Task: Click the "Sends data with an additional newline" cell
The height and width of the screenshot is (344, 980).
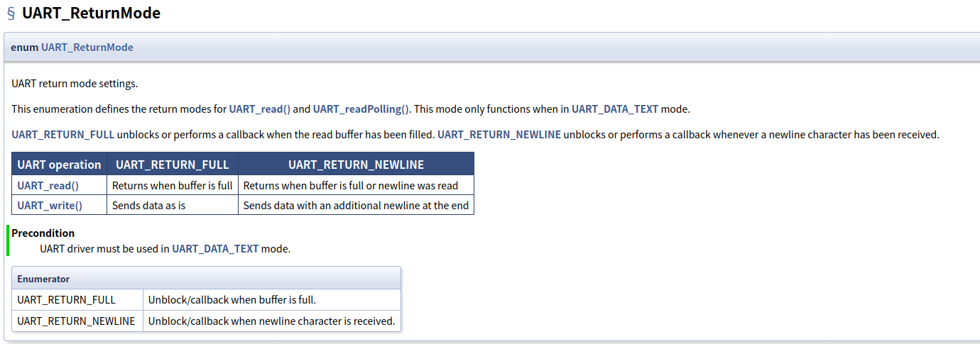Action: 356,206
